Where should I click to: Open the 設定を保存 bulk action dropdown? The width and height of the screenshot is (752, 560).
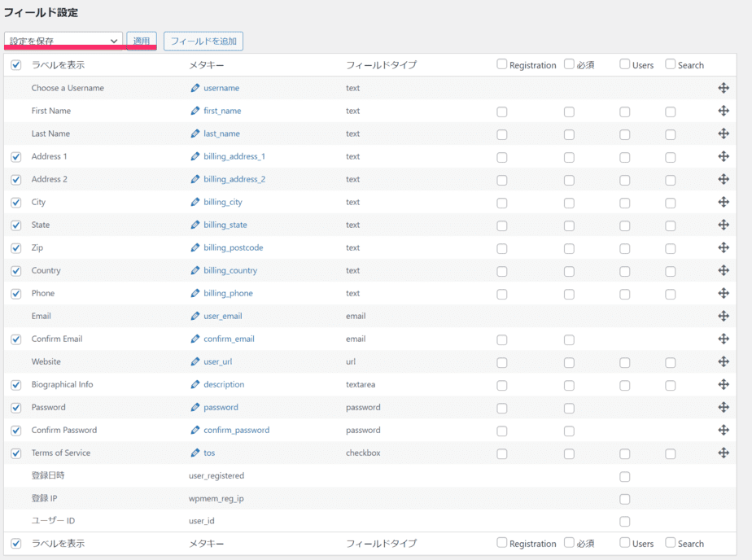tap(63, 41)
